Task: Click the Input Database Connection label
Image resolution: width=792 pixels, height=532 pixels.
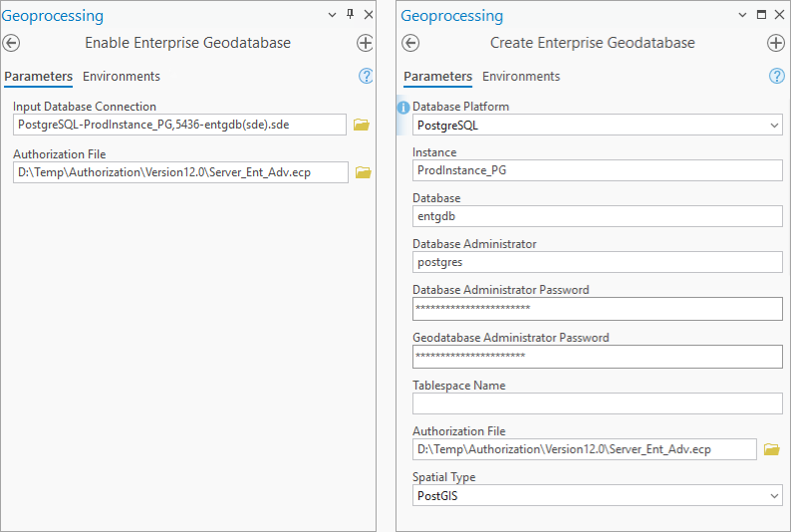Action: pyautogui.click(x=85, y=107)
